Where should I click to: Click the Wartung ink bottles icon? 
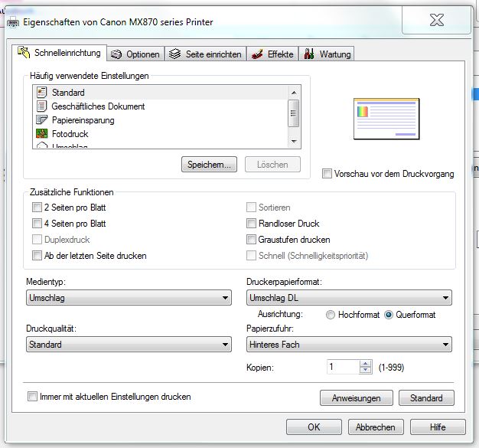pyautogui.click(x=309, y=54)
